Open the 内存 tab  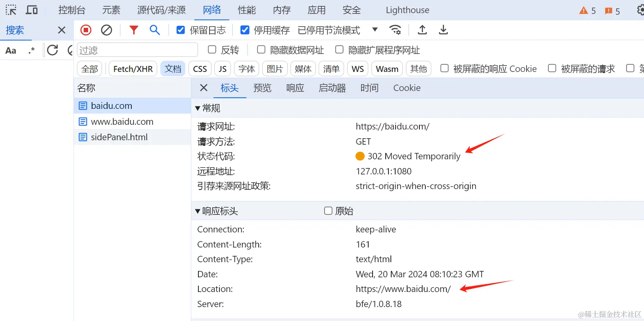282,10
